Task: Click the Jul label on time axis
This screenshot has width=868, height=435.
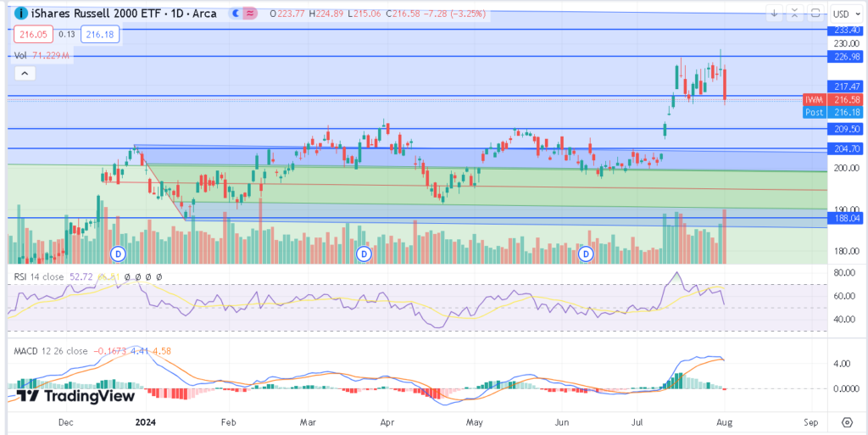Action: 639,422
